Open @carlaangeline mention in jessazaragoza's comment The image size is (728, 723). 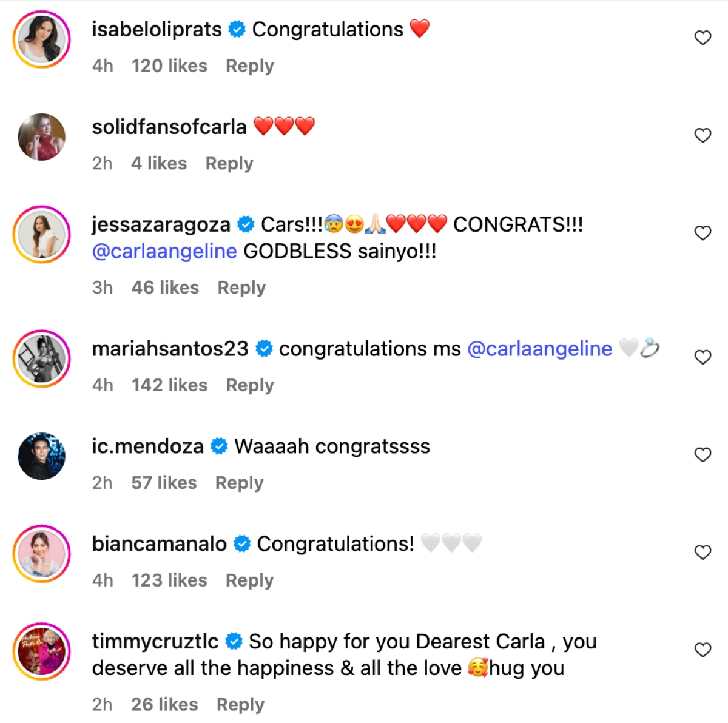164,251
